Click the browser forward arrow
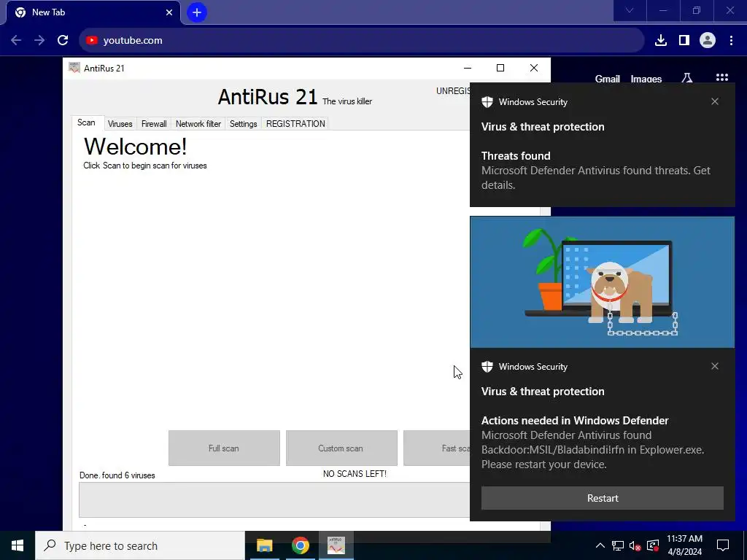 tap(39, 41)
